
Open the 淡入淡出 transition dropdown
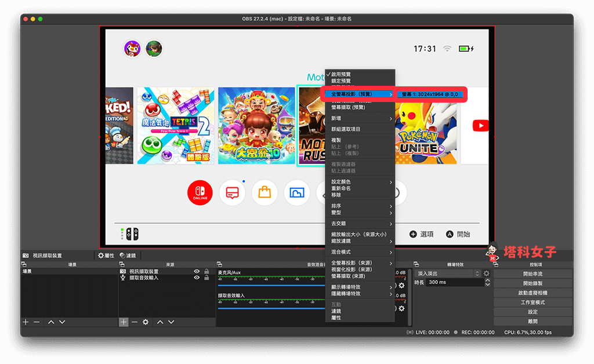[448, 274]
